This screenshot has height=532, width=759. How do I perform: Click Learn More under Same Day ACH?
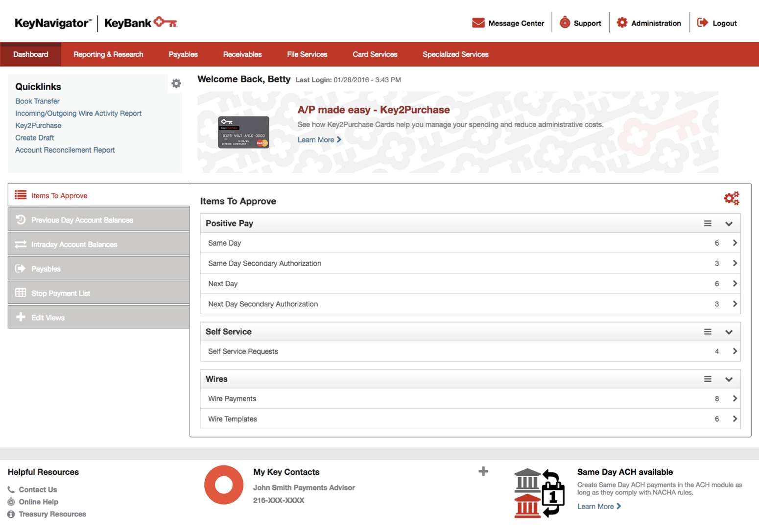click(599, 506)
